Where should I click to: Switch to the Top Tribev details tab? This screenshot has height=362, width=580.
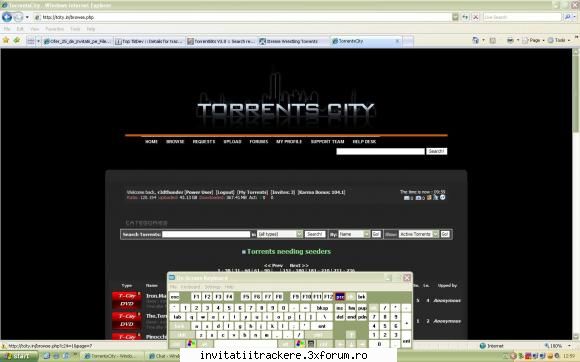[149, 41]
